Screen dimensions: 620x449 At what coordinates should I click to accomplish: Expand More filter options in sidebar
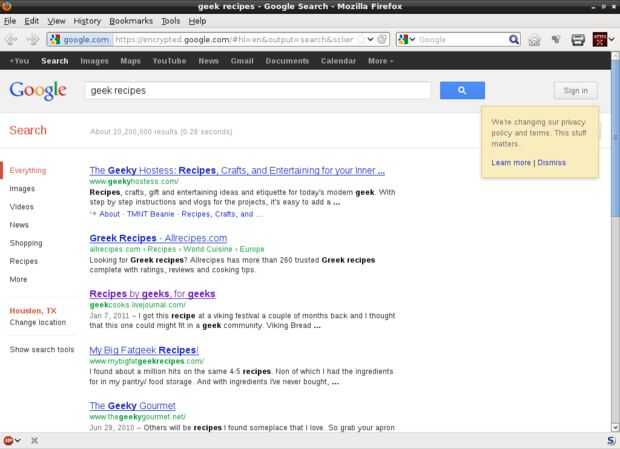pos(18,279)
